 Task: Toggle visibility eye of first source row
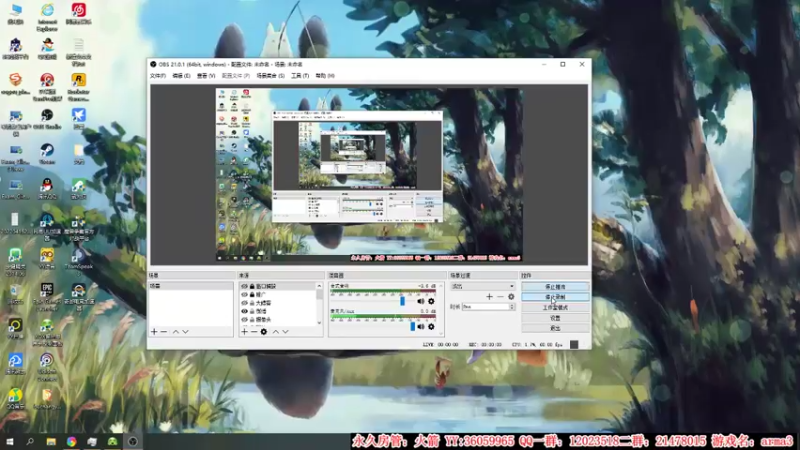coord(244,286)
